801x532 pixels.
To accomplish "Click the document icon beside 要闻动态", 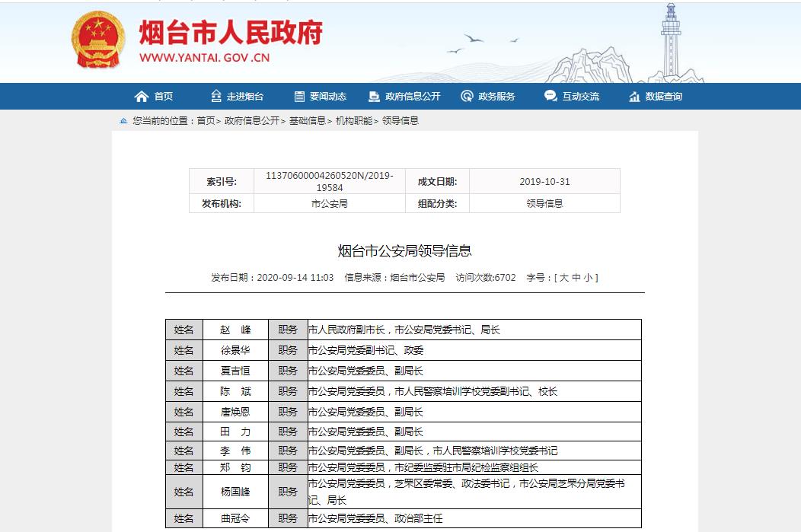I will (299, 97).
